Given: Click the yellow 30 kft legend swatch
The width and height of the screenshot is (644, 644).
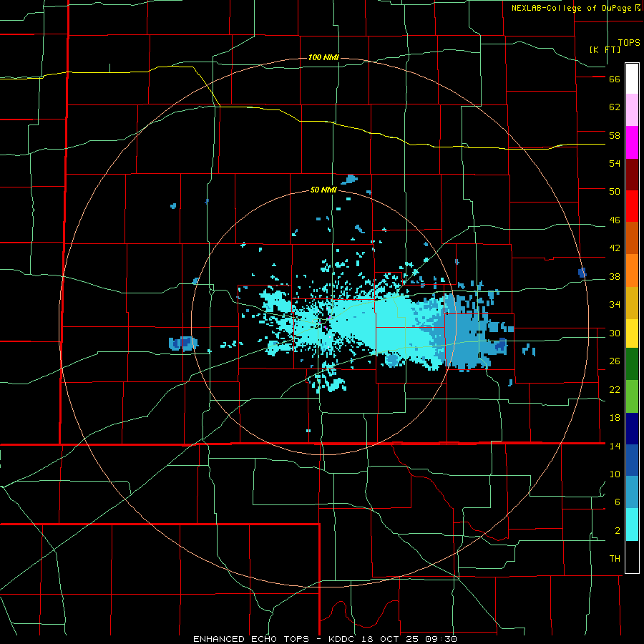Looking at the screenshot, I should (x=632, y=333).
